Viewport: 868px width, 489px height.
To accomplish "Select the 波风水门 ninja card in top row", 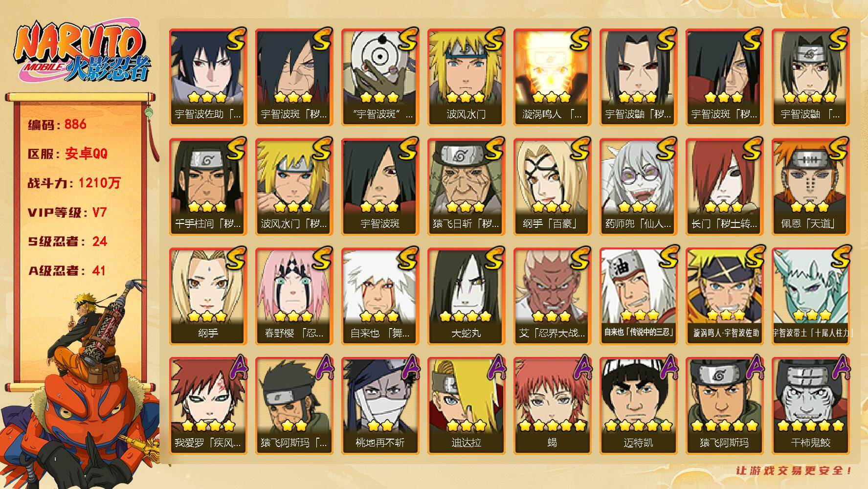I will tap(466, 77).
